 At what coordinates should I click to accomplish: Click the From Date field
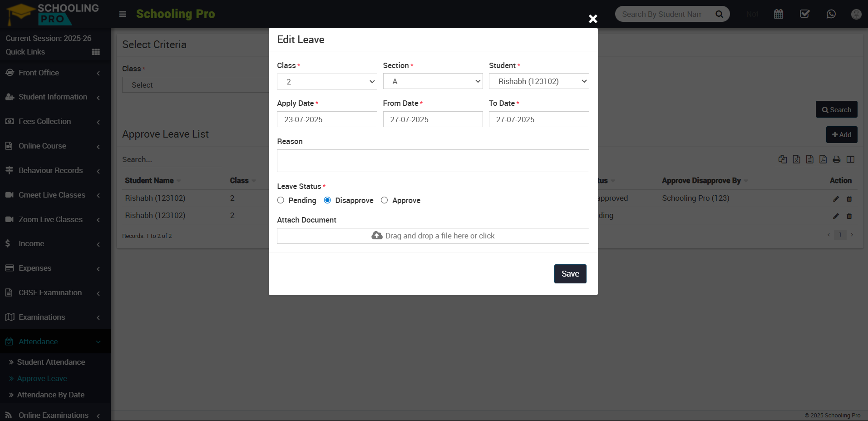coord(433,119)
